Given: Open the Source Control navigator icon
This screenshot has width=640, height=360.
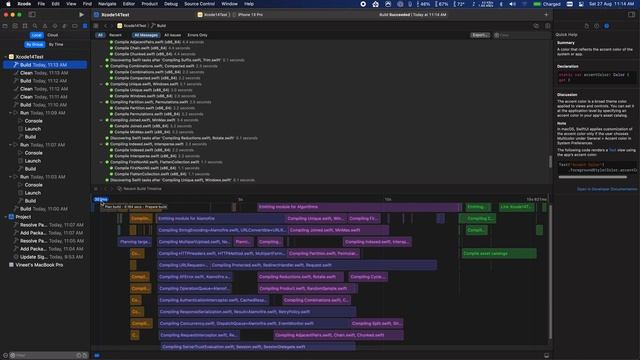Looking at the screenshot, I should pos(15,26).
